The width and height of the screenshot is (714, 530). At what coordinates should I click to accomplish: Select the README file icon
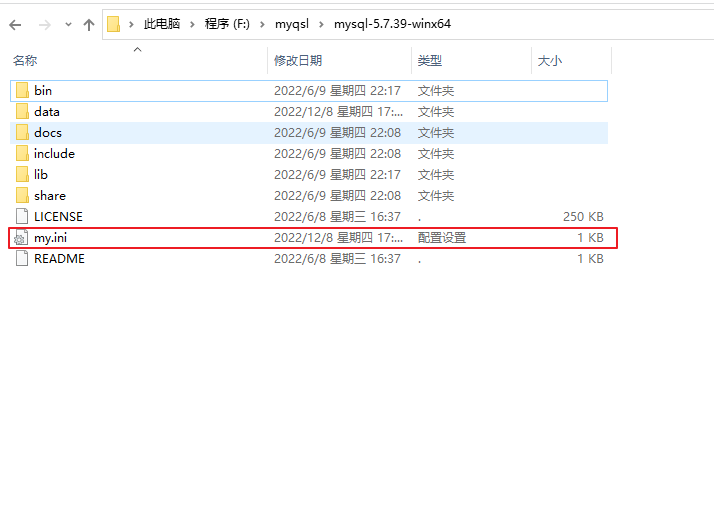[x=22, y=259]
